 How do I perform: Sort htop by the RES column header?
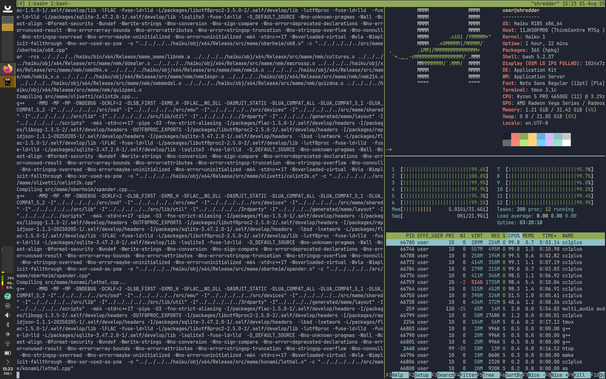(x=495, y=236)
